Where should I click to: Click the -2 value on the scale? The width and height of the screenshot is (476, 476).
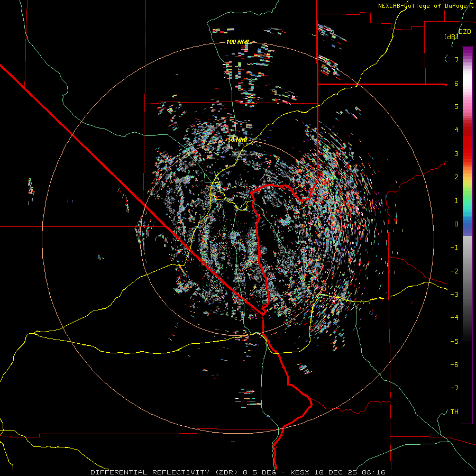click(454, 271)
